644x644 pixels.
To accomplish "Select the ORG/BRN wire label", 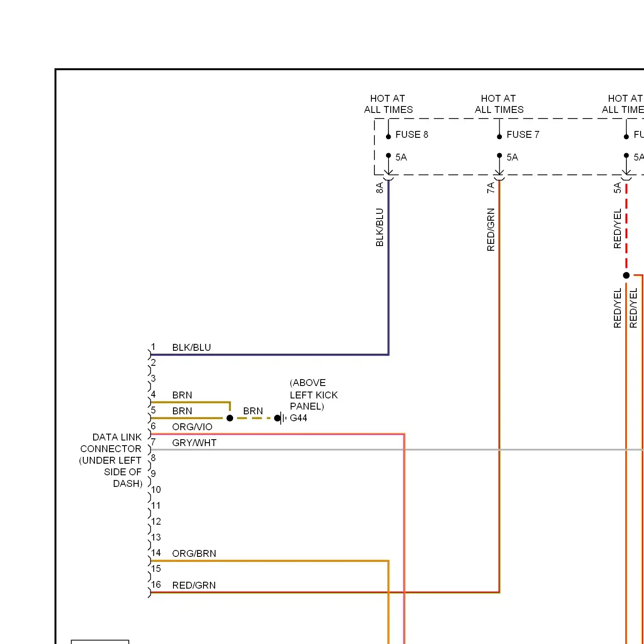I will click(194, 553).
